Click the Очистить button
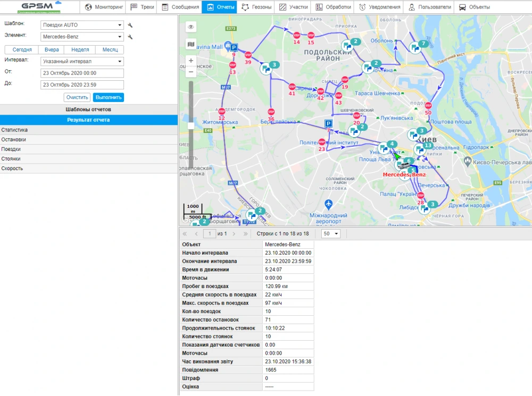532x396 pixels. tap(77, 97)
